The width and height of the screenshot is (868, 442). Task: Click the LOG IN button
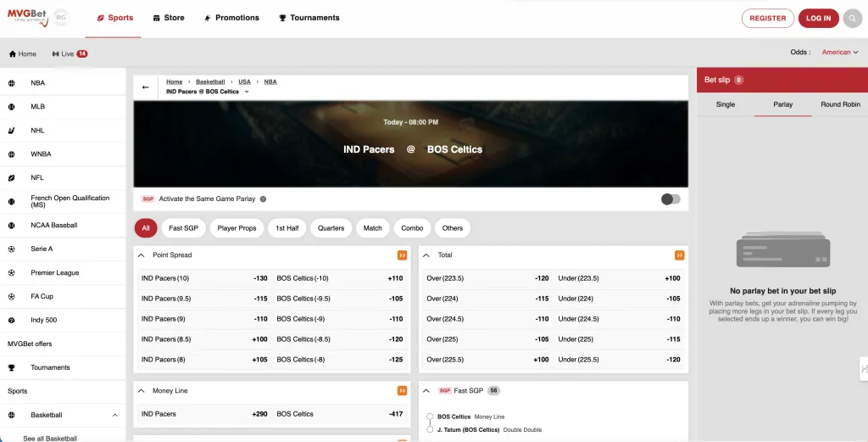pyautogui.click(x=818, y=19)
